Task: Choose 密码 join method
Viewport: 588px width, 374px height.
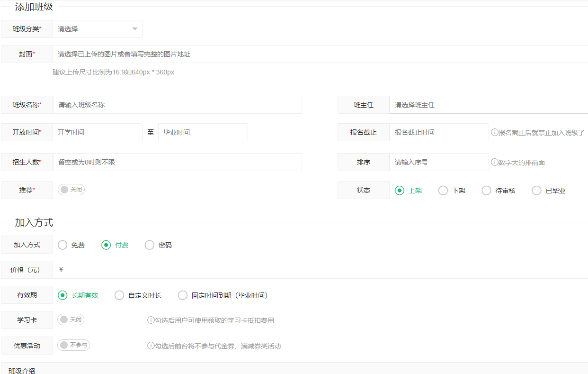Action: coord(150,245)
